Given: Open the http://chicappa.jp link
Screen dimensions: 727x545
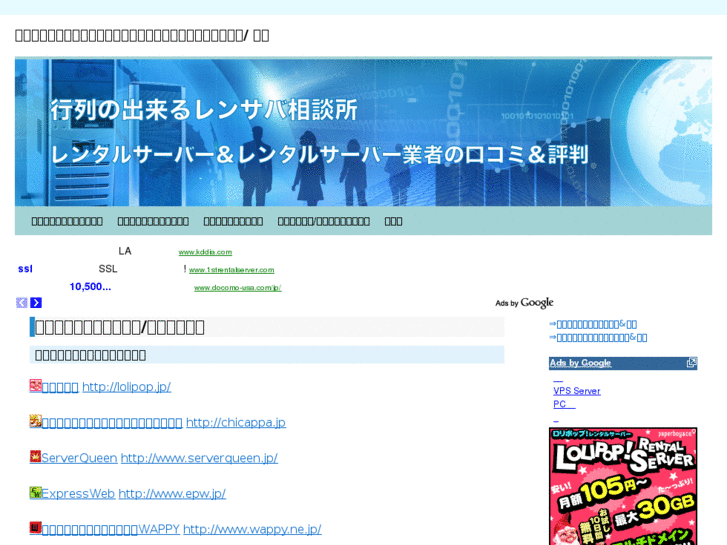Looking at the screenshot, I should [x=235, y=423].
